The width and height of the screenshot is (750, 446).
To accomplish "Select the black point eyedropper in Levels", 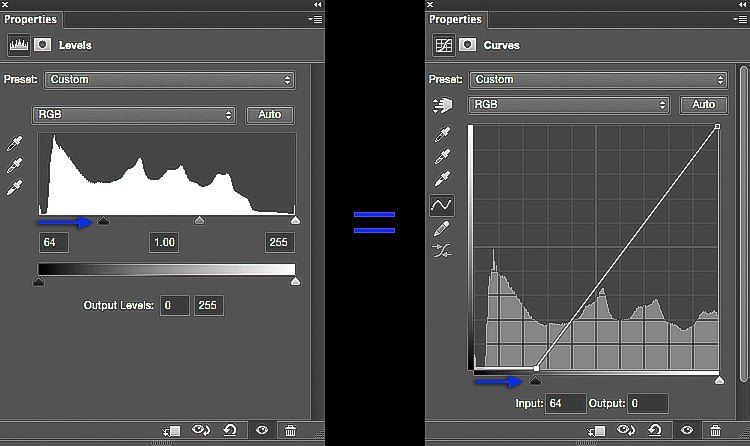I will (x=14, y=143).
